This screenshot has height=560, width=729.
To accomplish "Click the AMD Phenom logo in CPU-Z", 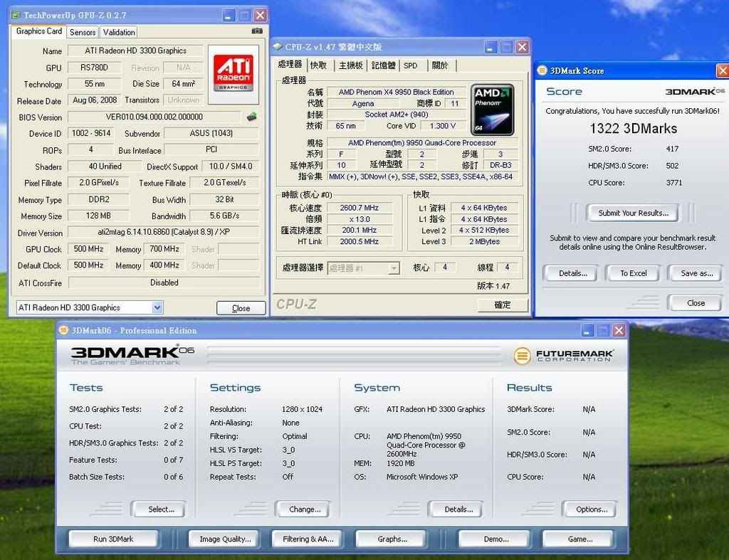I will 492,110.
